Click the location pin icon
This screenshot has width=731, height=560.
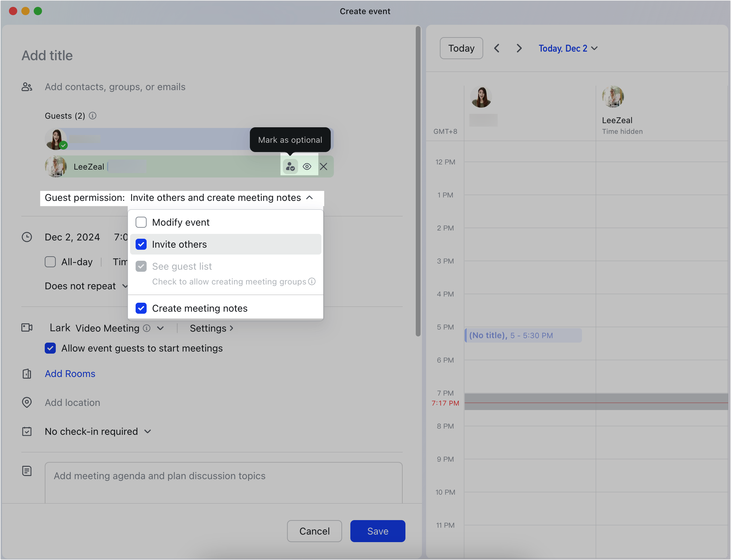[x=27, y=402]
